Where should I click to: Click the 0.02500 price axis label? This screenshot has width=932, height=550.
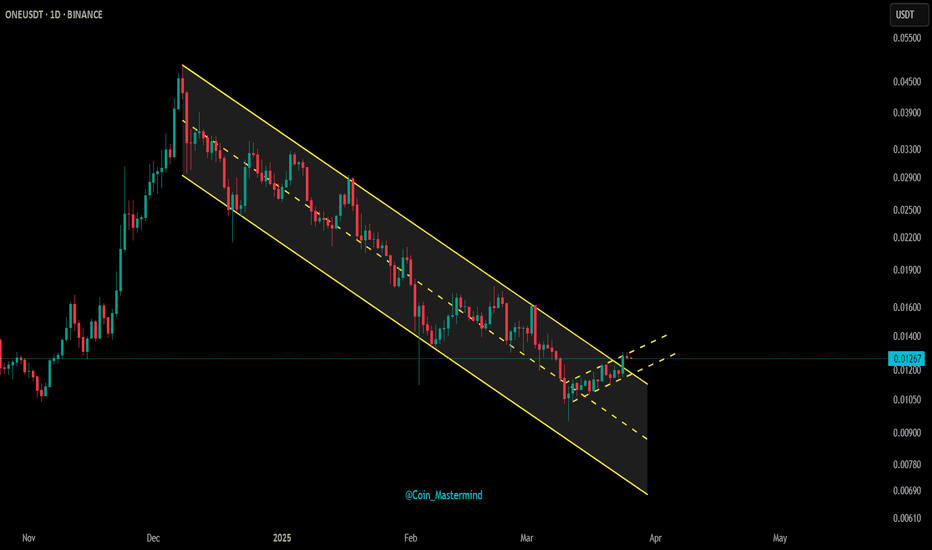[x=907, y=210]
